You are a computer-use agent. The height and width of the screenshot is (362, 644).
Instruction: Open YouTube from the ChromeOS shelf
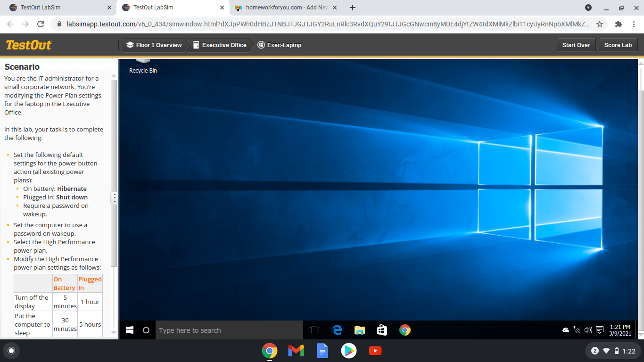click(x=375, y=351)
